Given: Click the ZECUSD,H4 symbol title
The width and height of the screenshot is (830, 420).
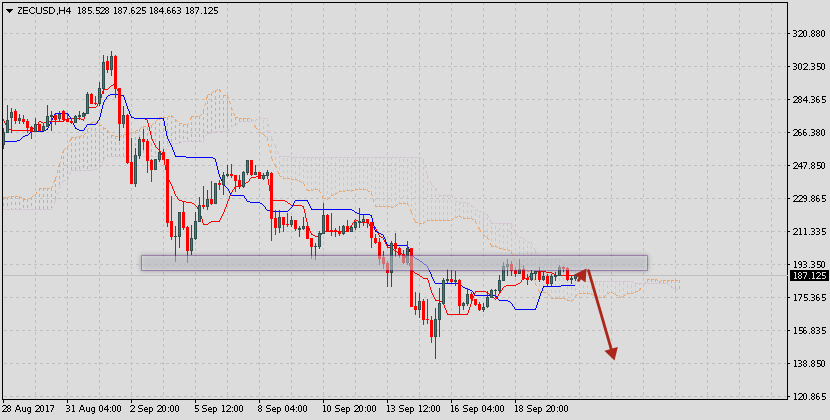Looking at the screenshot, I should [x=43, y=10].
